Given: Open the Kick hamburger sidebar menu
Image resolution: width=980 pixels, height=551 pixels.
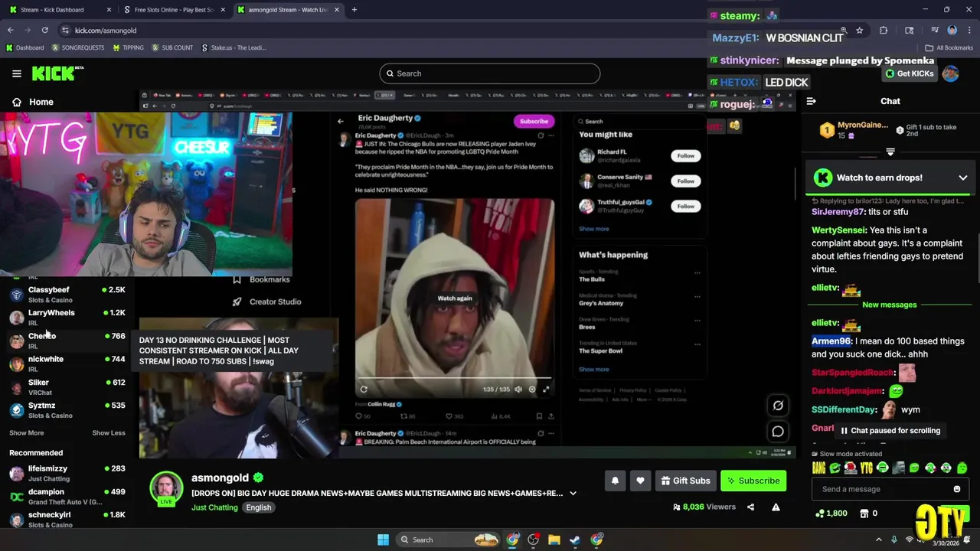Looking at the screenshot, I should 17,73.
